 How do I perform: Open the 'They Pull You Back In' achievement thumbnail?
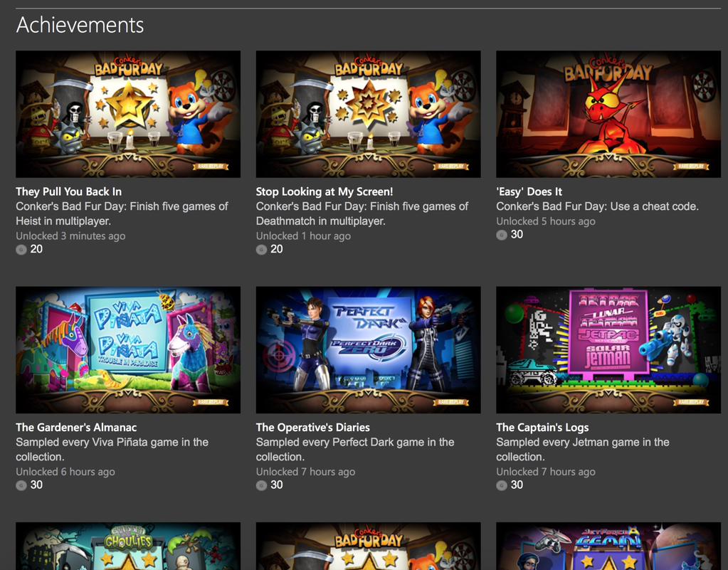point(128,114)
